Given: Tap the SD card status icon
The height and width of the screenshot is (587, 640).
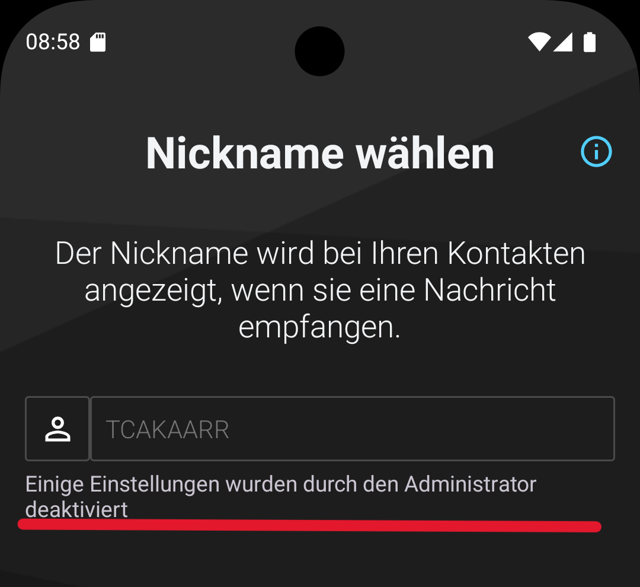Looking at the screenshot, I should click(x=98, y=42).
